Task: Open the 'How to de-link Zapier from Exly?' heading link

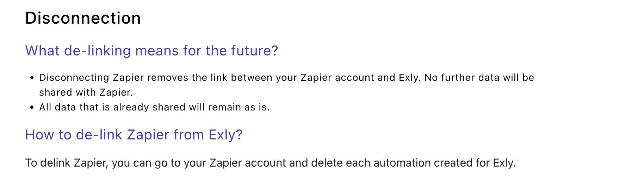Action: pos(134,135)
